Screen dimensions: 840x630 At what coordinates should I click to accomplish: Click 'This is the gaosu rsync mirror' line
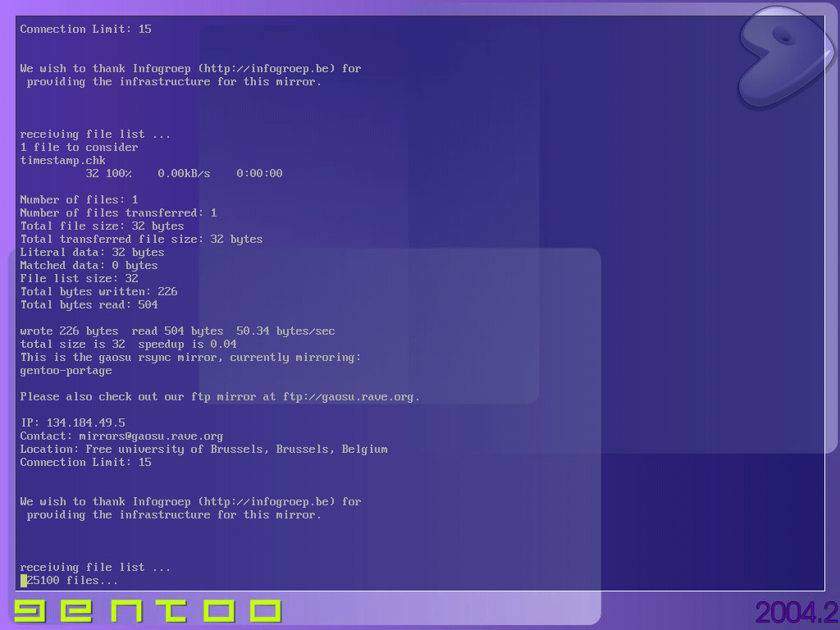pyautogui.click(x=190, y=358)
